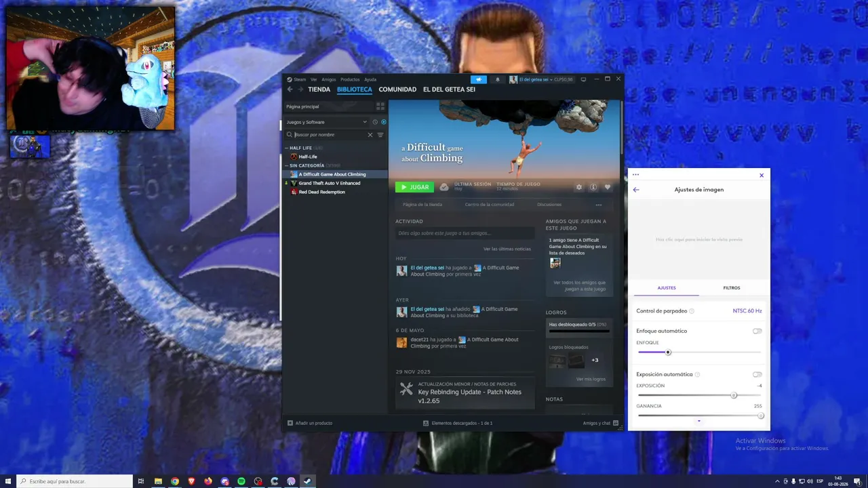Switch to the TIENDA tab
The width and height of the screenshot is (868, 488).
[319, 89]
